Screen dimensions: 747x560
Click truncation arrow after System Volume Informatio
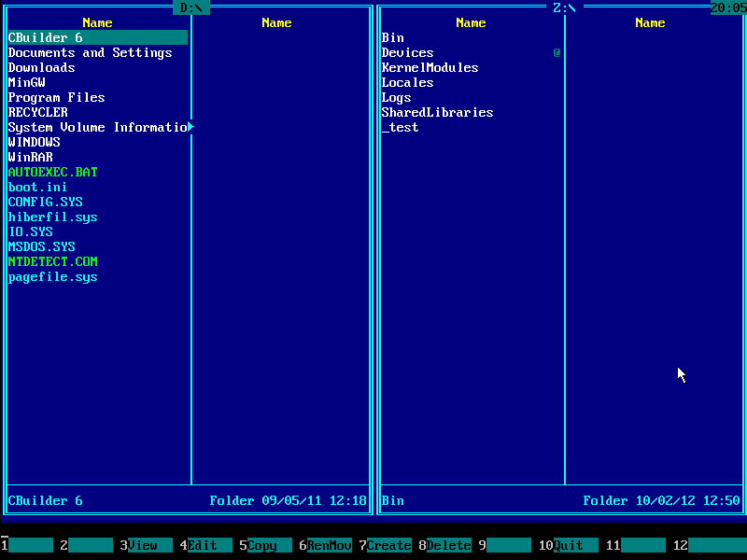pos(190,127)
